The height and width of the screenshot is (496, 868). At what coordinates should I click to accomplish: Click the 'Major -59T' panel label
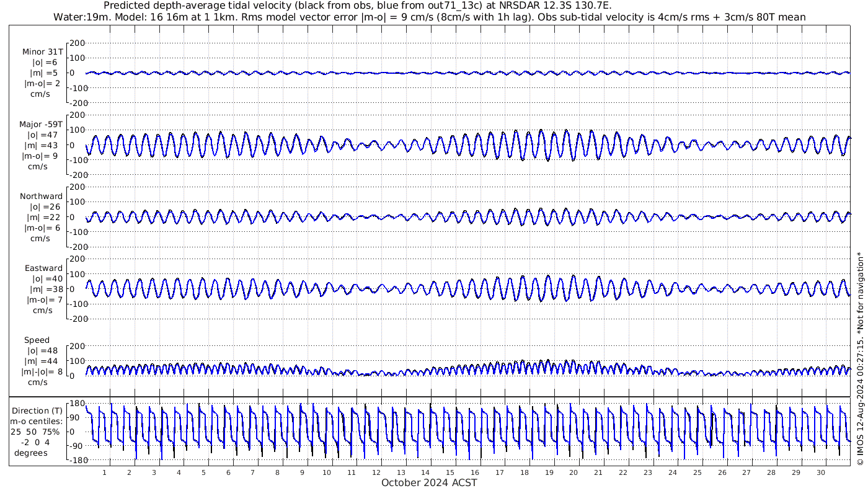click(41, 125)
